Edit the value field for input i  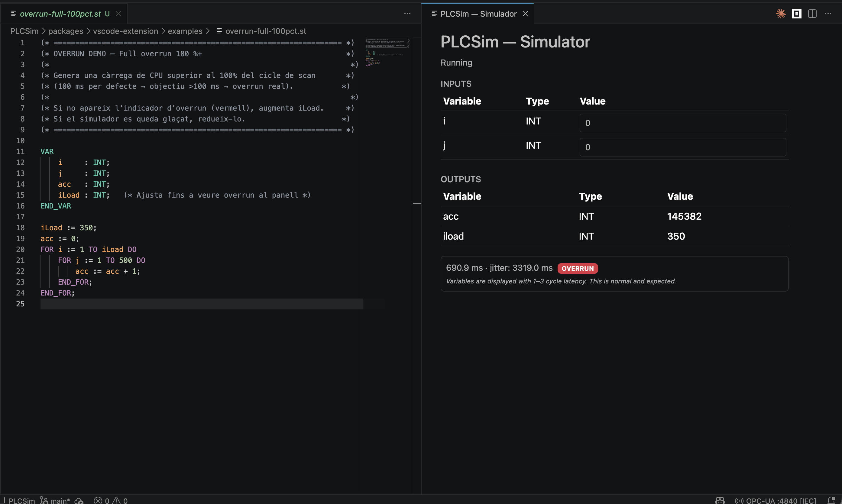(x=683, y=123)
